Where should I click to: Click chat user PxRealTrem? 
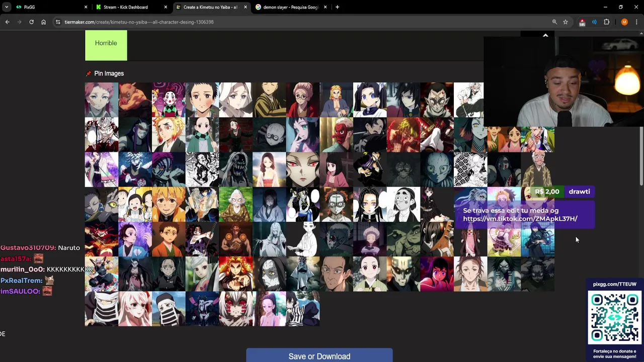21,281
